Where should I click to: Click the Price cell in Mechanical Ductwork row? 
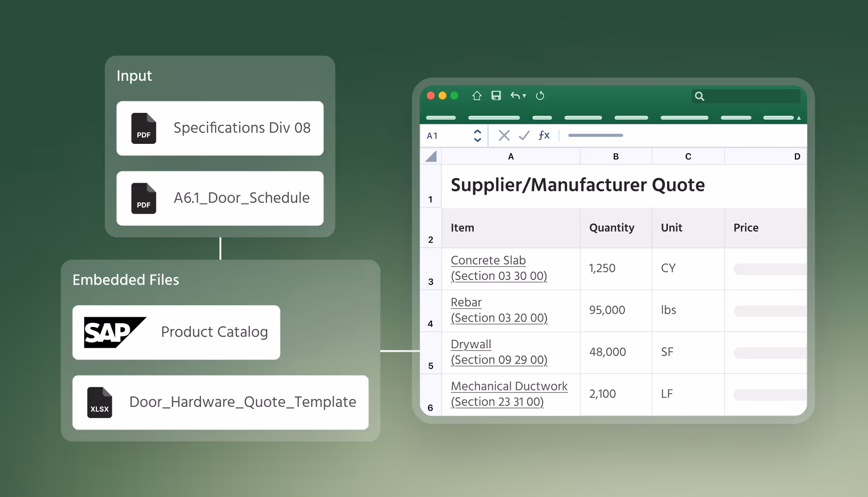766,395
